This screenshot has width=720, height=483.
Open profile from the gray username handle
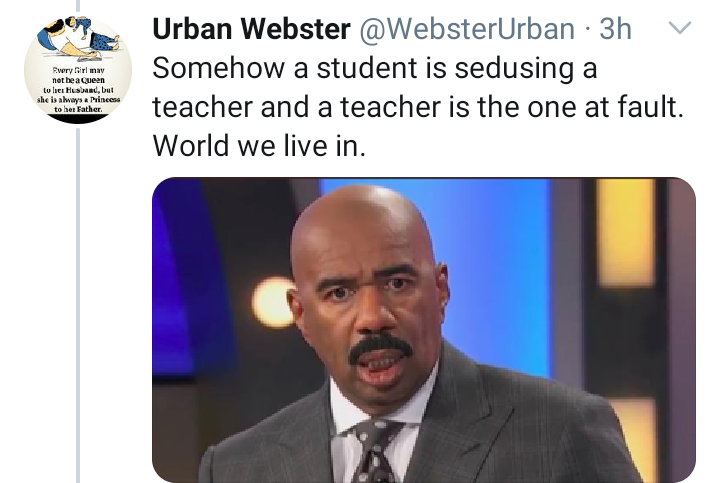click(467, 29)
